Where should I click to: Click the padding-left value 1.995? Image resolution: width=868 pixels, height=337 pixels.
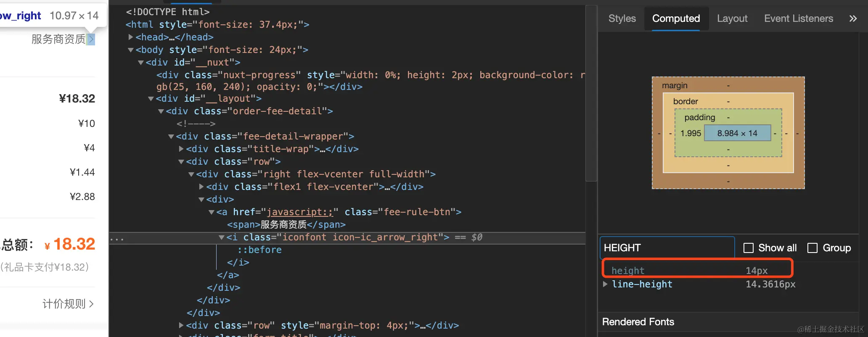click(x=691, y=133)
